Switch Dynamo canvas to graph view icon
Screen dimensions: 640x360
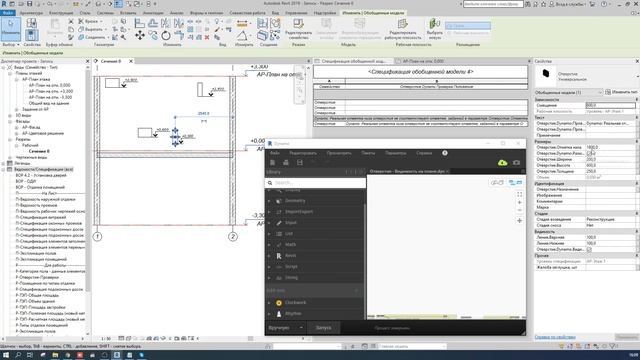(x=515, y=182)
